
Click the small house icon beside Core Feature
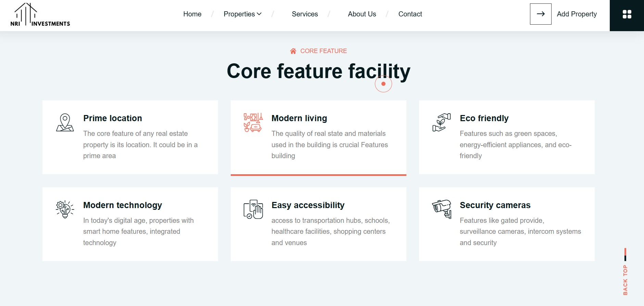tap(293, 51)
